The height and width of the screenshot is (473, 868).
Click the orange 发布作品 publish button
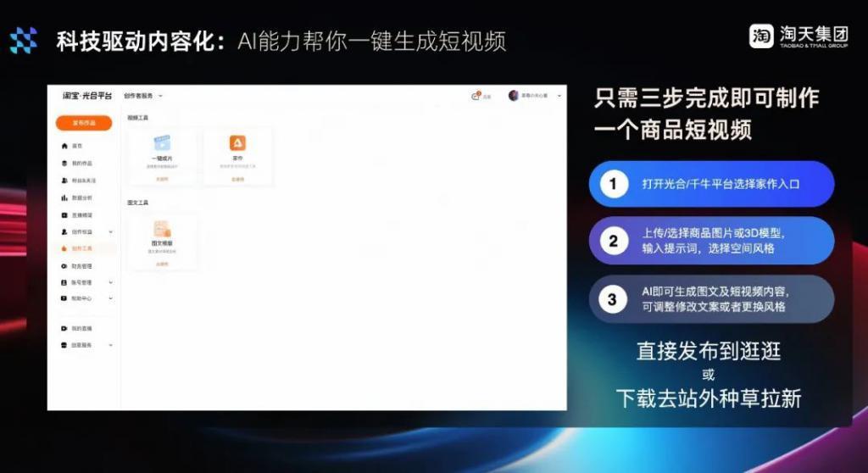coord(84,122)
